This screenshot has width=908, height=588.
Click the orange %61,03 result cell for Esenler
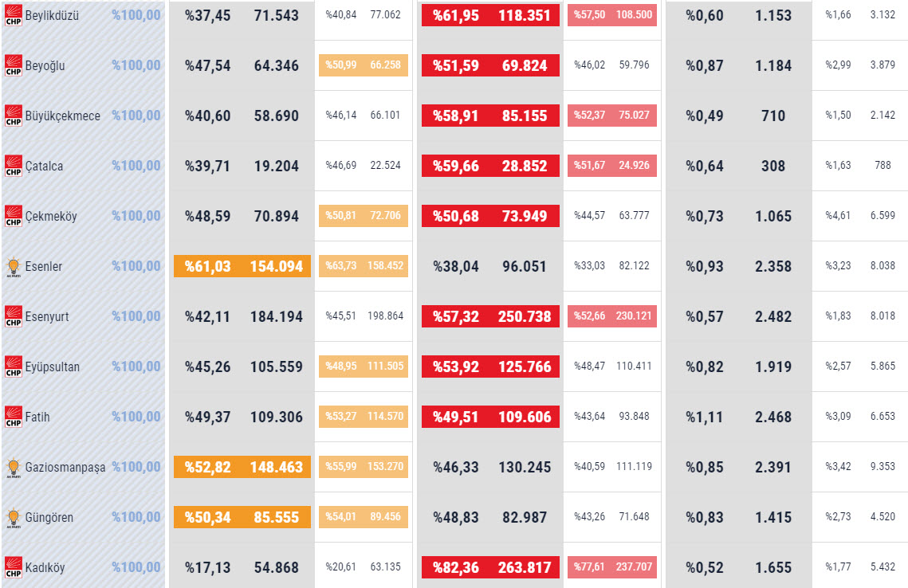point(242,266)
